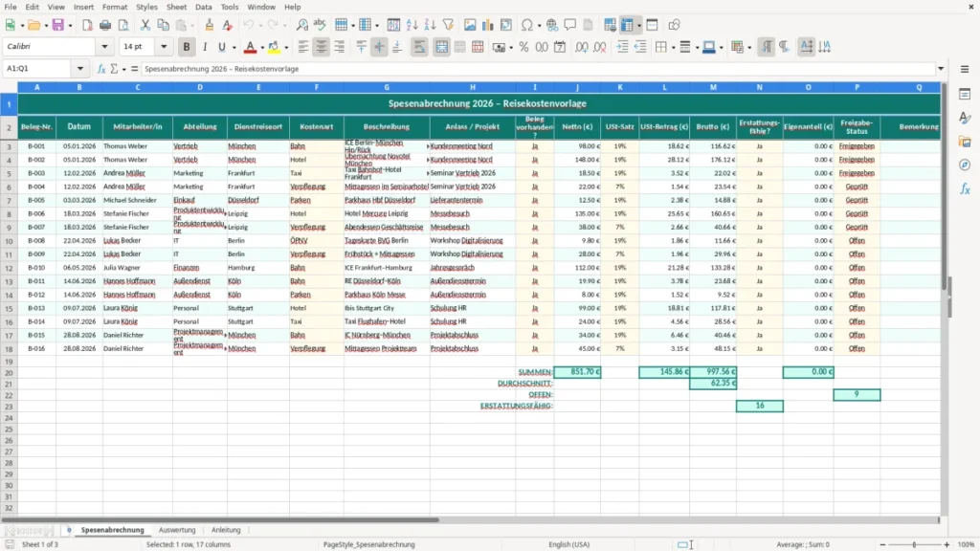980x551 pixels.
Task: Switch to Anleitung sheet tab
Action: point(226,530)
